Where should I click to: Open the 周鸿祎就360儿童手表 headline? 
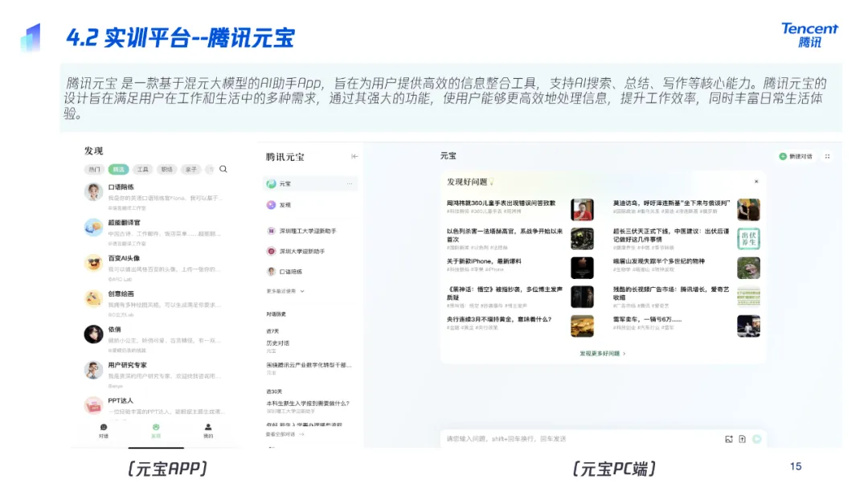pos(501,203)
